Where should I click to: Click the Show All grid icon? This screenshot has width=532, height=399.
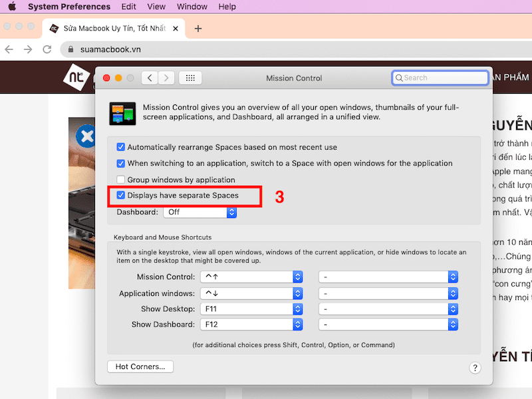click(190, 78)
